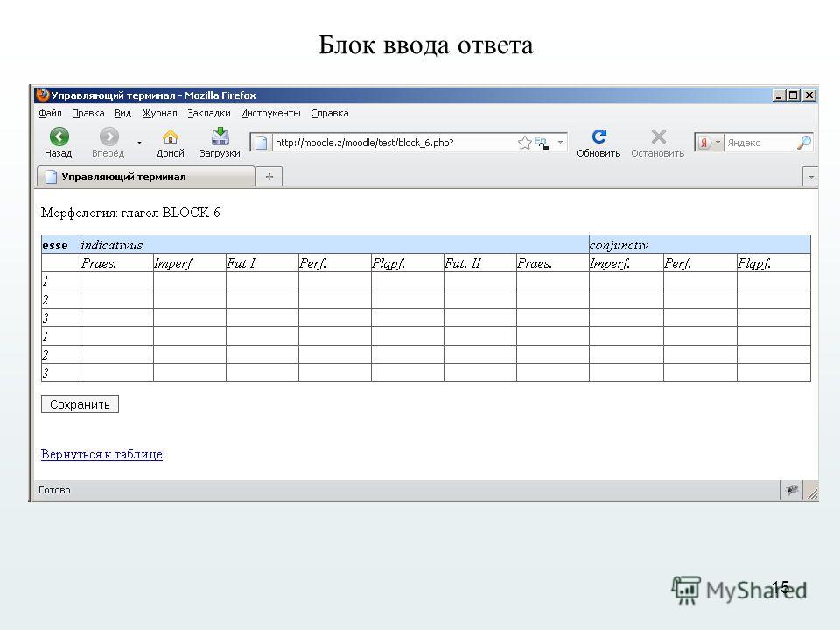Open the Правка menu
The image size is (840, 630).
[87, 113]
